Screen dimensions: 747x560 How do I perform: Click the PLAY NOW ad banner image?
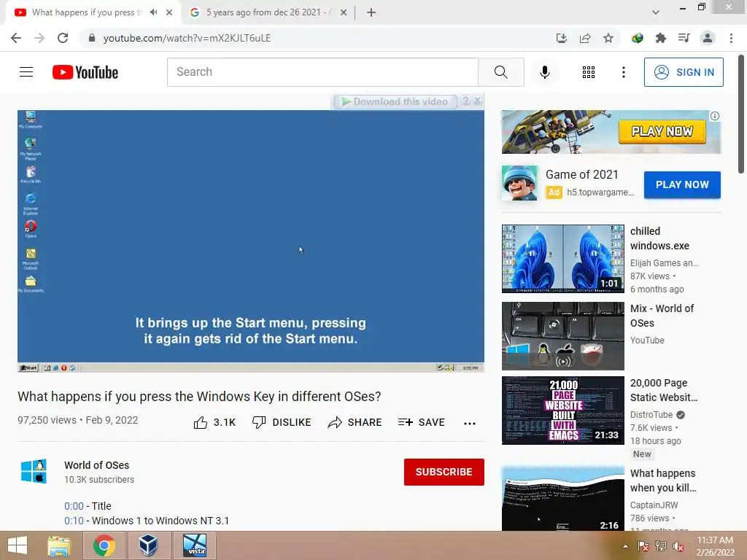[611, 132]
